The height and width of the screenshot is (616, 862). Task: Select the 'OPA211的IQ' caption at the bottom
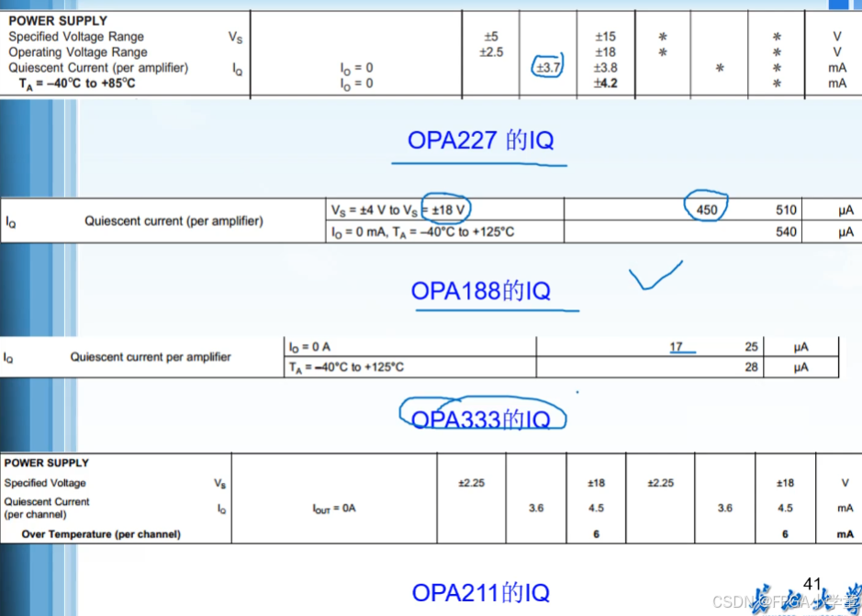480,592
